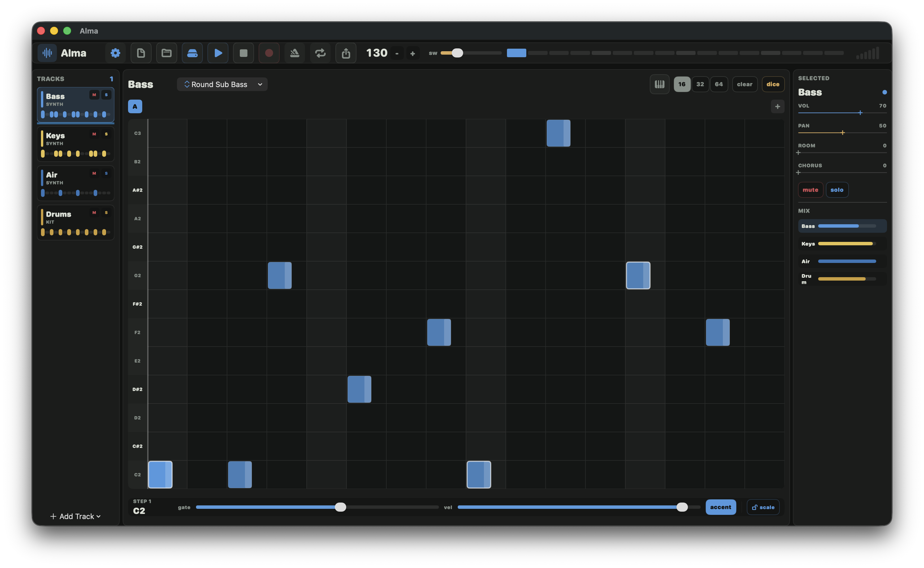This screenshot has width=924, height=568.
Task: Arm recording with the red record button
Action: 269,53
